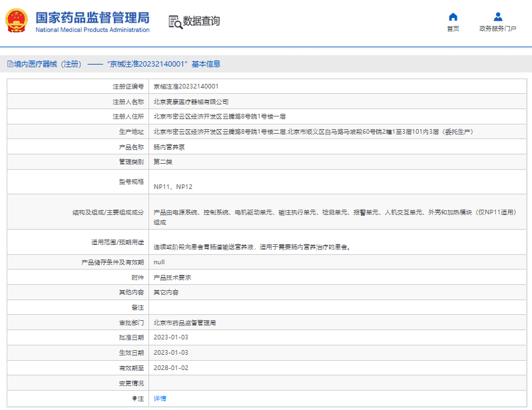Click the “京械注准20232140001” 基本信息 heading
This screenshot has width=532, height=410.
point(164,64)
